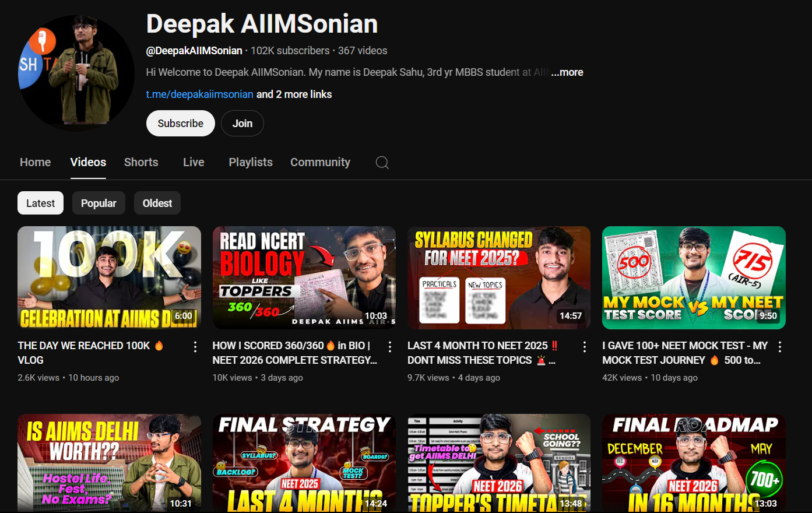Select the Oldest filter chip
Screen dimensions: 812x513
tap(157, 203)
